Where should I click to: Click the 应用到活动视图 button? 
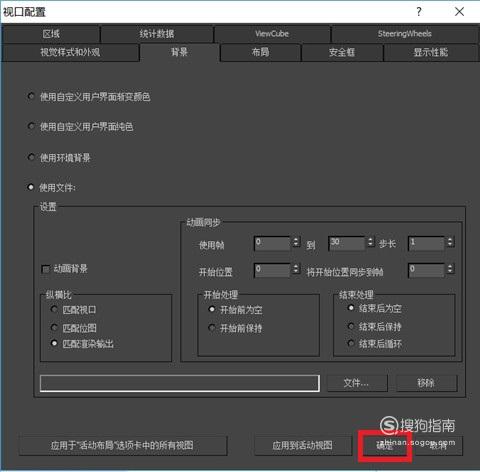(x=302, y=445)
